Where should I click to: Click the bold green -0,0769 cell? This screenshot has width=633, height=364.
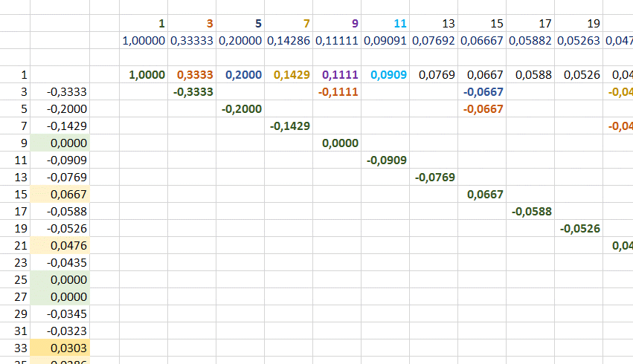[x=434, y=177]
